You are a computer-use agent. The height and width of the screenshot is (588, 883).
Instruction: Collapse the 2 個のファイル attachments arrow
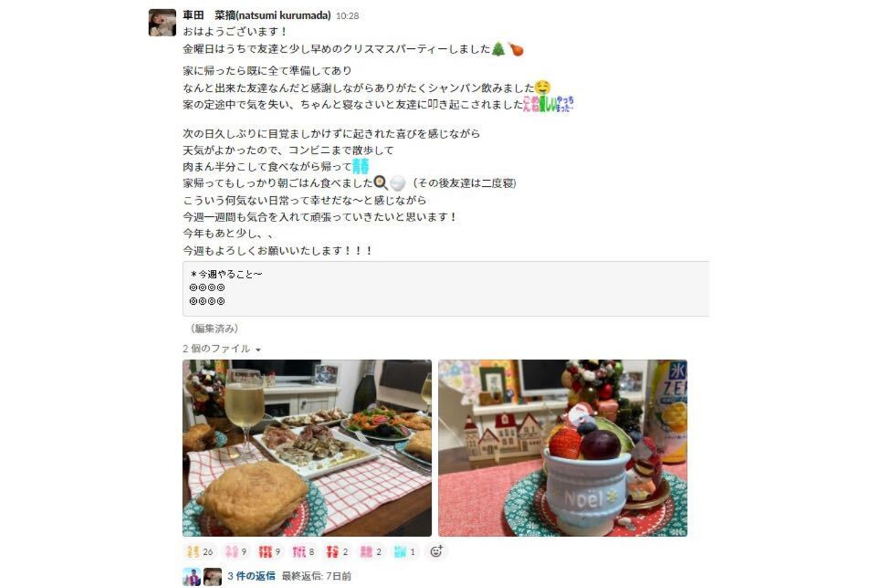(x=258, y=349)
